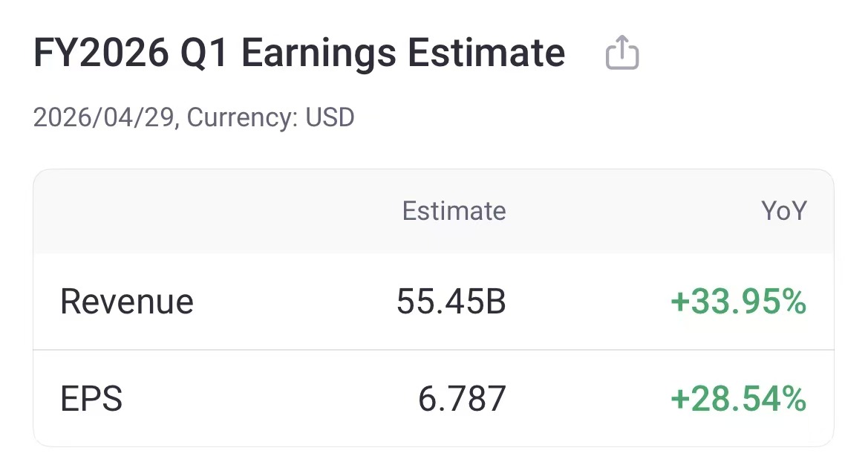Tap the 55.45B revenue estimate value
Screen dimensions: 868x465
coord(451,302)
